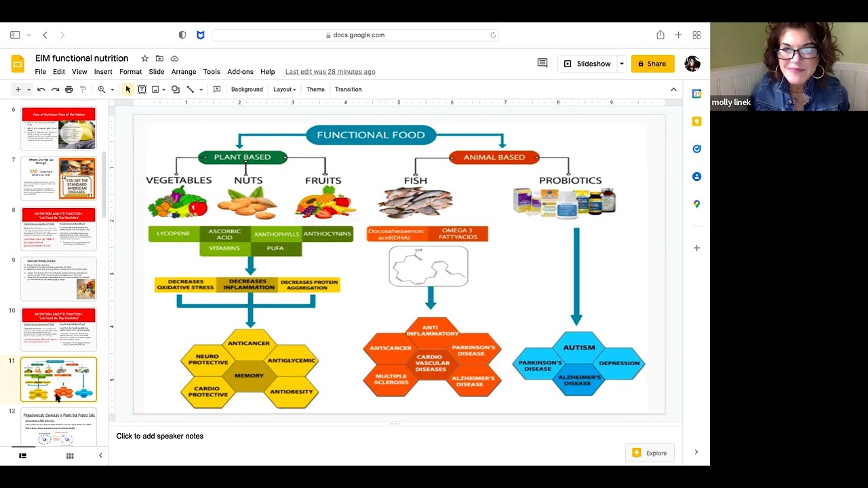
Task: Click the cloud document status icon
Action: pos(174,58)
